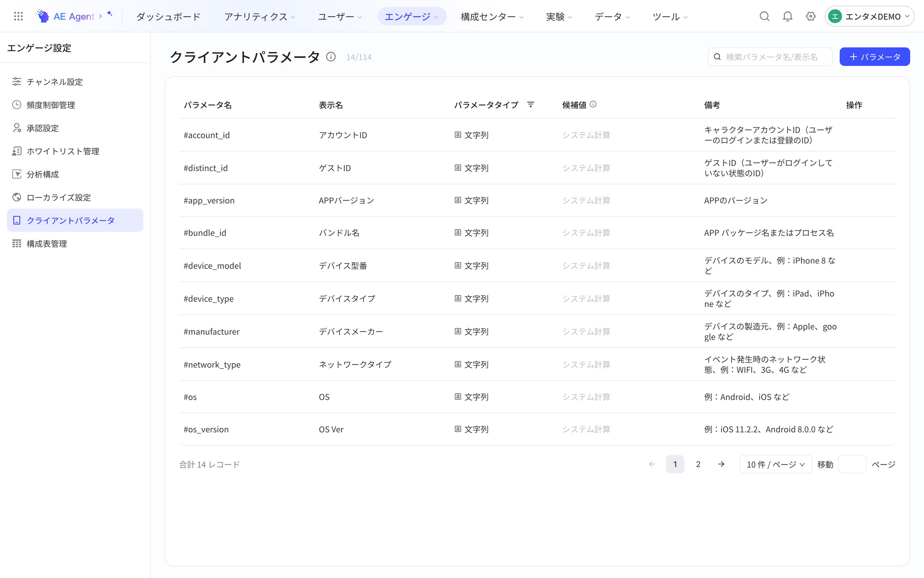Select クライアントパラメータ sidebar item

pos(75,220)
